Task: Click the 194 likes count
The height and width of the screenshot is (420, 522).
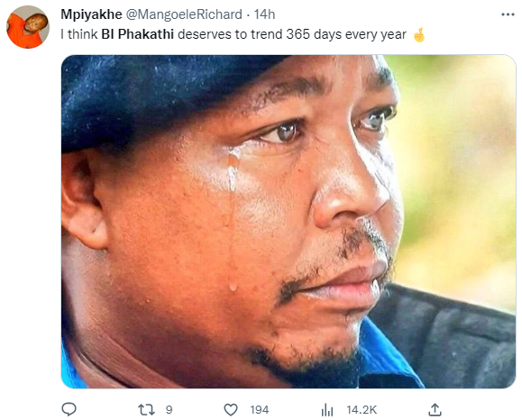Action: (260, 410)
